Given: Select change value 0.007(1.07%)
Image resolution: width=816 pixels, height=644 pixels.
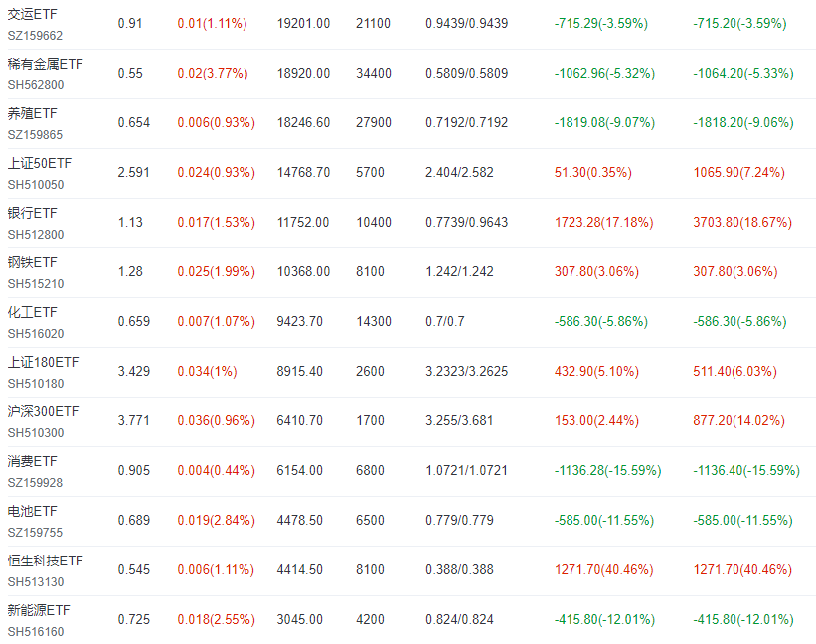Looking at the screenshot, I should pyautogui.click(x=216, y=321).
